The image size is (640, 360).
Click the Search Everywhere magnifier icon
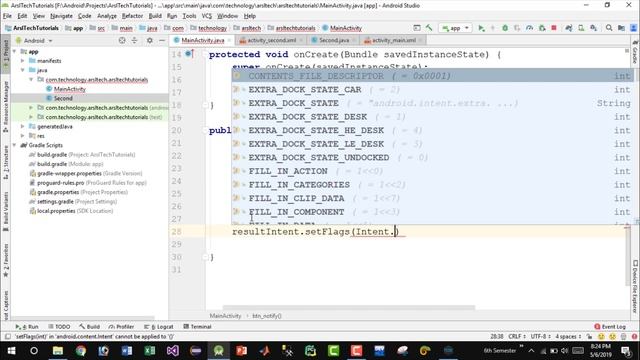[609, 28]
